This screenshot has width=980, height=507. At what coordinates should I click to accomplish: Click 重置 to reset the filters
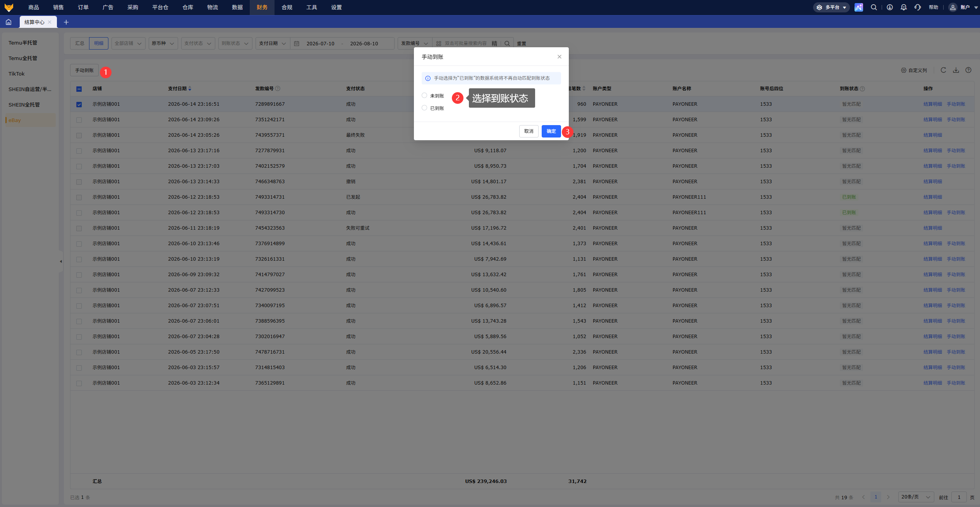click(x=522, y=44)
